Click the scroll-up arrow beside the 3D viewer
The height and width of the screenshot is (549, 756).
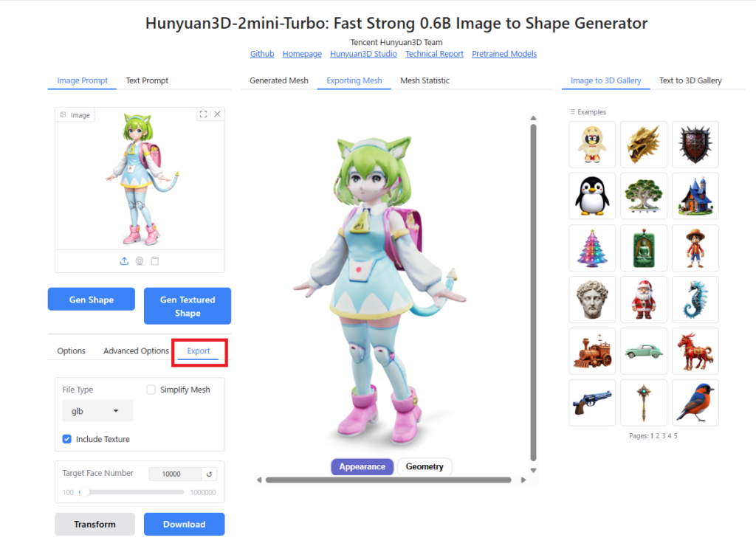[533, 117]
